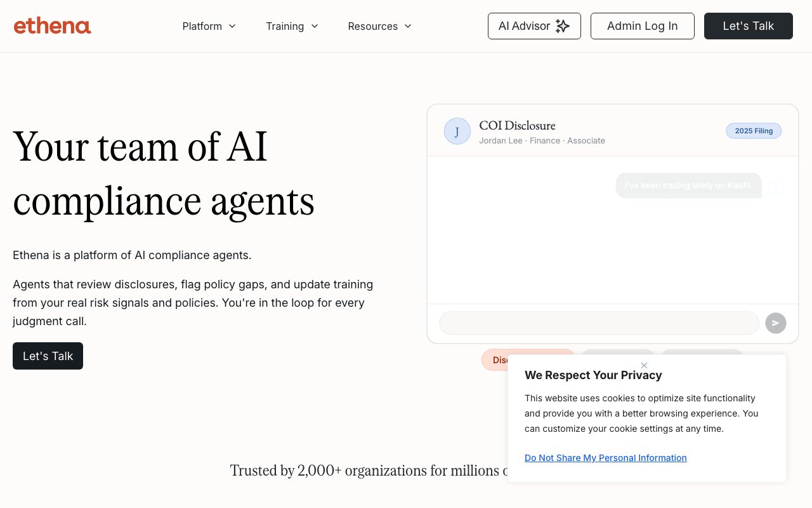Click 'Your team of AI compliance agents' headline
The height and width of the screenshot is (508, 812).
click(x=164, y=173)
